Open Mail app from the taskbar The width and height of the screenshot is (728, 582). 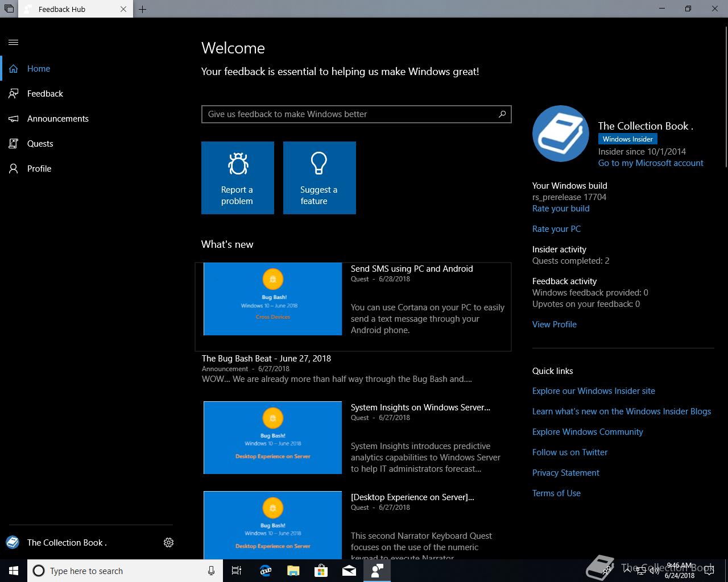coord(349,571)
